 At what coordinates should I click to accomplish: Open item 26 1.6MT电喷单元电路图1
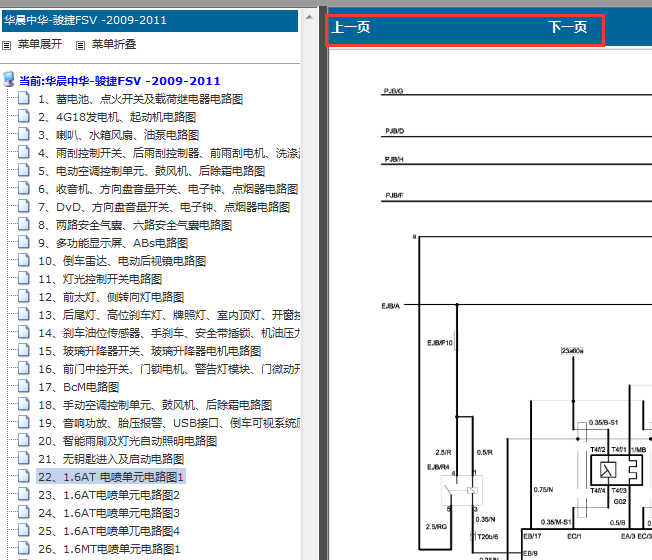(109, 549)
